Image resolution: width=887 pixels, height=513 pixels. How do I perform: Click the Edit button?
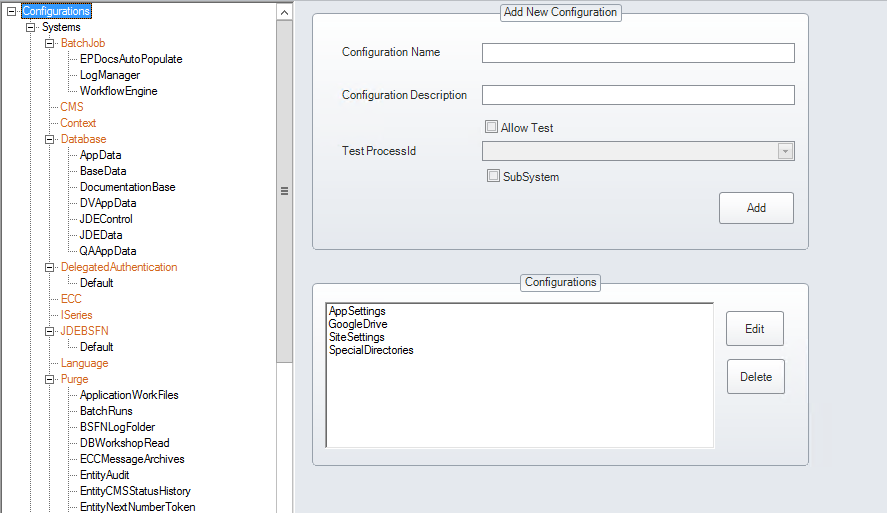[x=755, y=329]
